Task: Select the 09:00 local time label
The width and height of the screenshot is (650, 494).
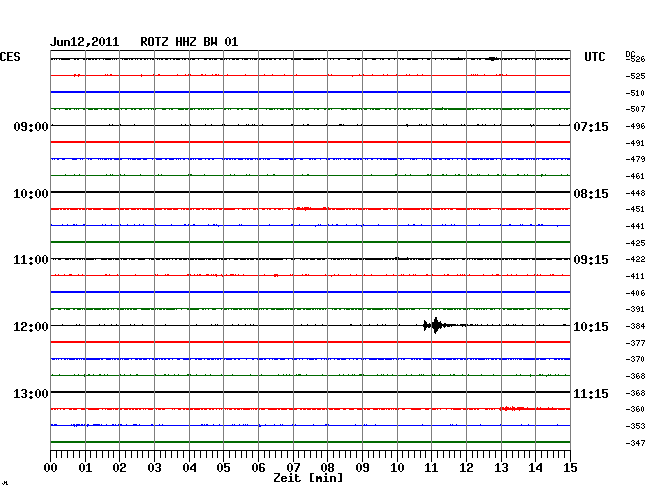Action: [x=31, y=126]
